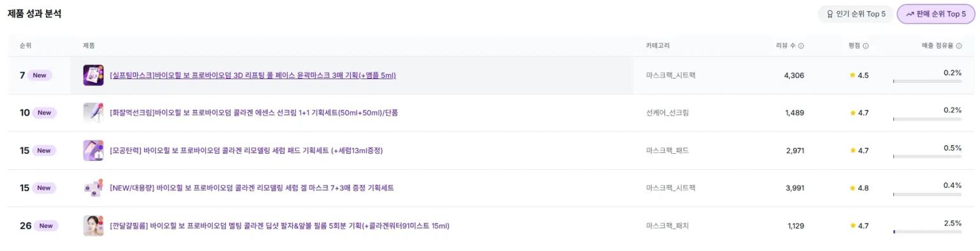Click the medal icon in 인기 순위 Top 5
Image resolution: width=980 pixels, height=251 pixels.
tap(830, 14)
